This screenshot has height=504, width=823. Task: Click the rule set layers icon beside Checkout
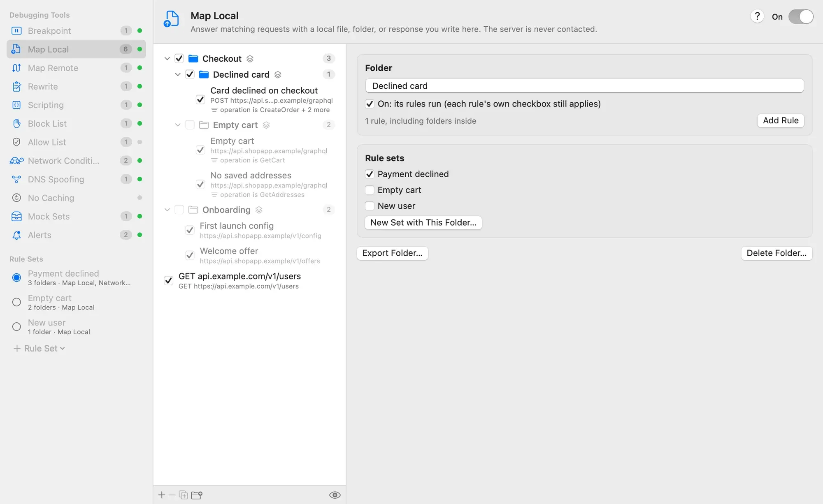pyautogui.click(x=250, y=59)
